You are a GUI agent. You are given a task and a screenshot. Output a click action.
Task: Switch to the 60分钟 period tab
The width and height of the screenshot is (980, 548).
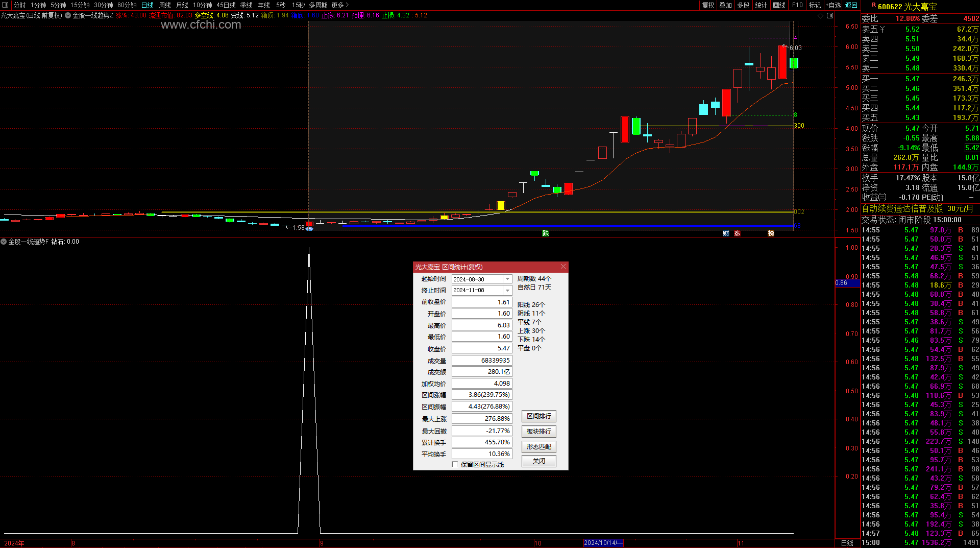[127, 5]
